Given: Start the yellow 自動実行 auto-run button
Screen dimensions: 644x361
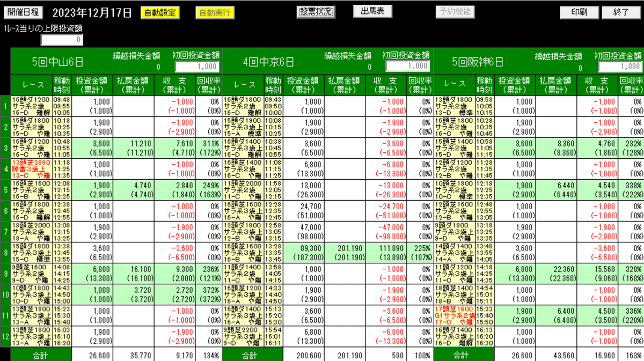Looking at the screenshot, I should (215, 12).
